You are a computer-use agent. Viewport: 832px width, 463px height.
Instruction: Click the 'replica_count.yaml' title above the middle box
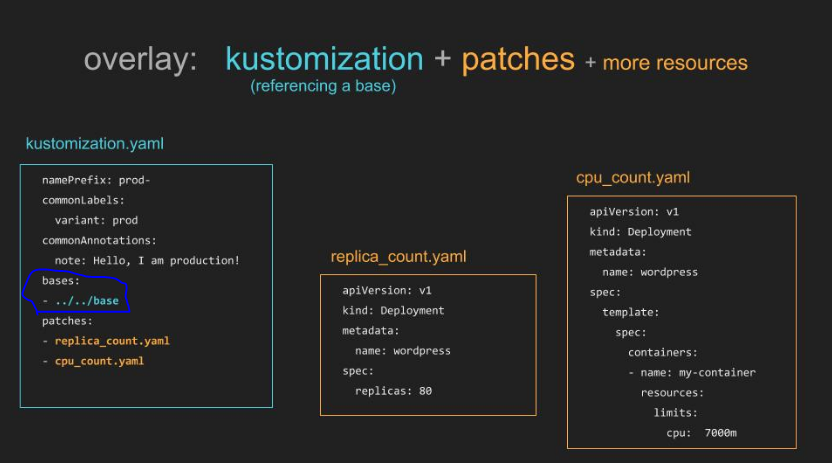[398, 257]
